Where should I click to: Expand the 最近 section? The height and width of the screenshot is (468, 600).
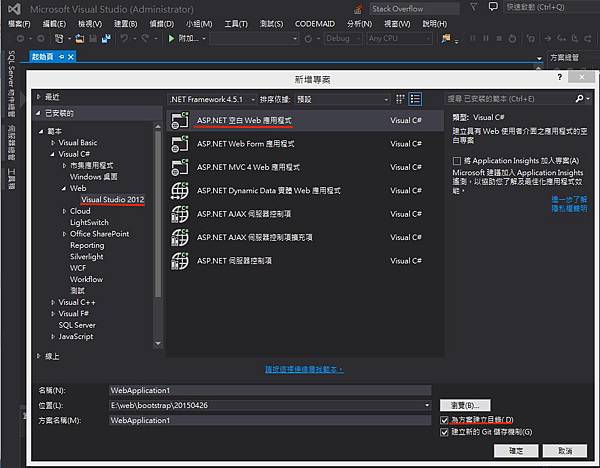point(38,97)
